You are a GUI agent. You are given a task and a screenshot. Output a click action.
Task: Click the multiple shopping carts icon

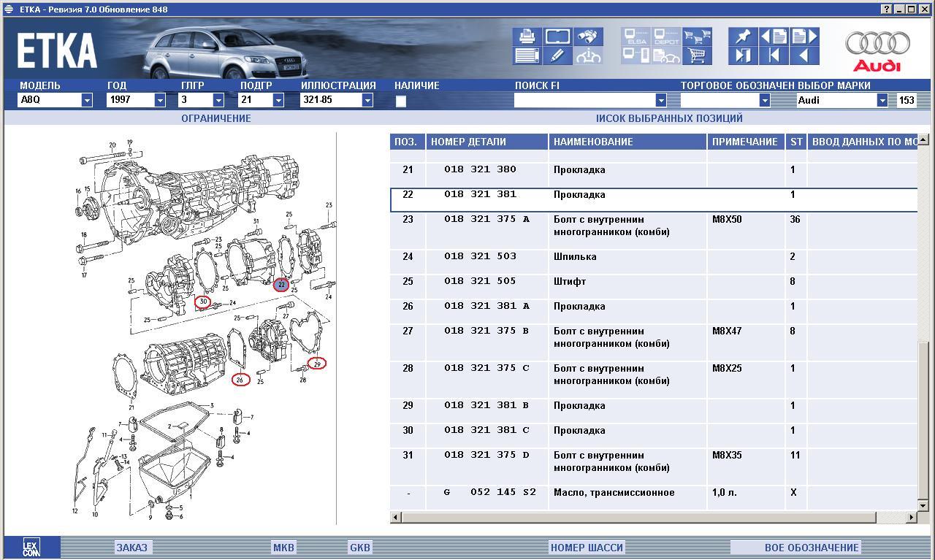698,37
